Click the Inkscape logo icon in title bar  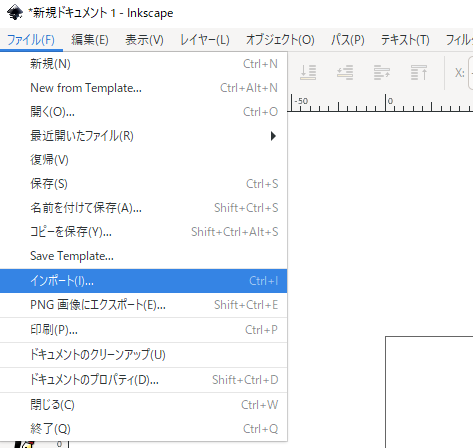(x=15, y=13)
